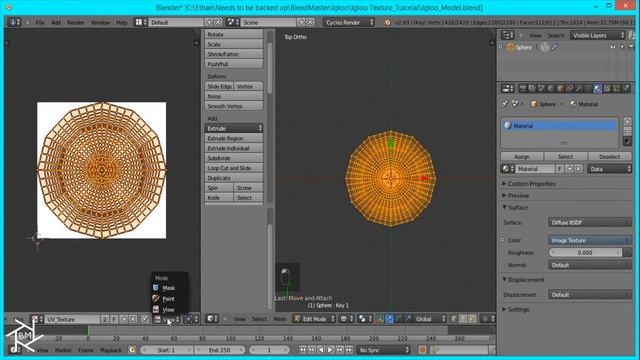Open the No Sync dropdown
640x360 pixels.
(x=383, y=350)
